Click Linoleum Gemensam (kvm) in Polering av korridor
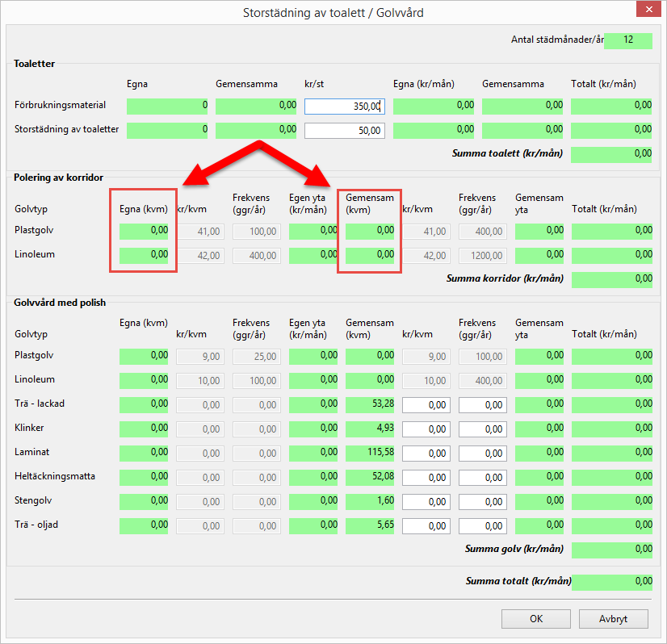Viewport: 667px width, 644px height. click(x=370, y=255)
